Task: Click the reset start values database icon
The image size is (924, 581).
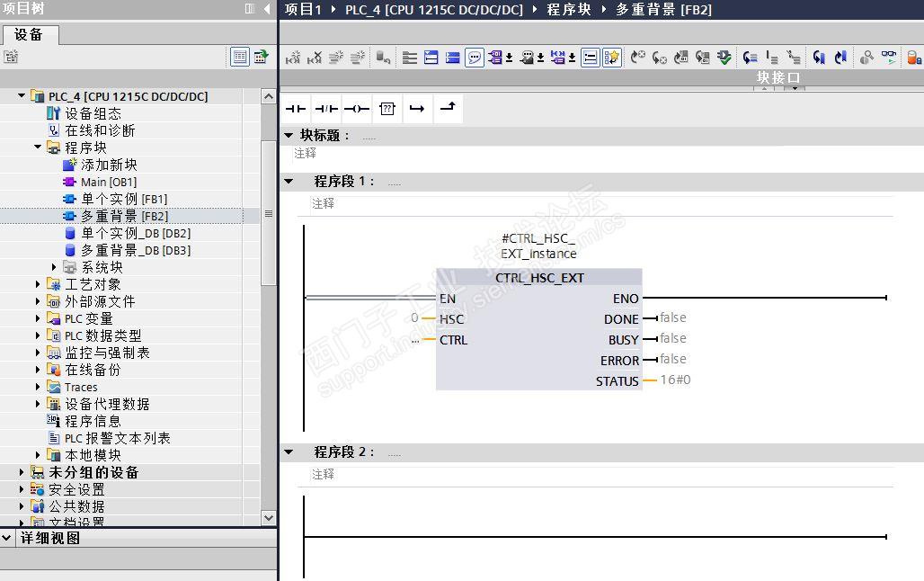Action: pyautogui.click(x=383, y=58)
